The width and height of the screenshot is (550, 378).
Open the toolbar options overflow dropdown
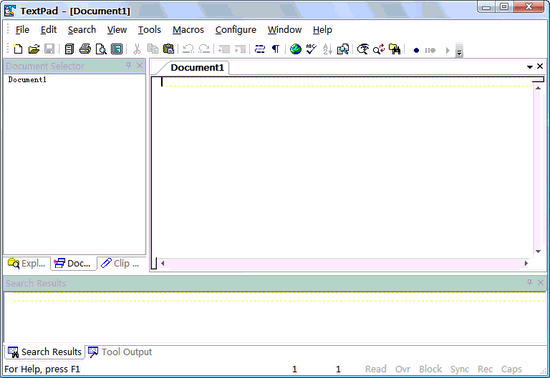(459, 50)
